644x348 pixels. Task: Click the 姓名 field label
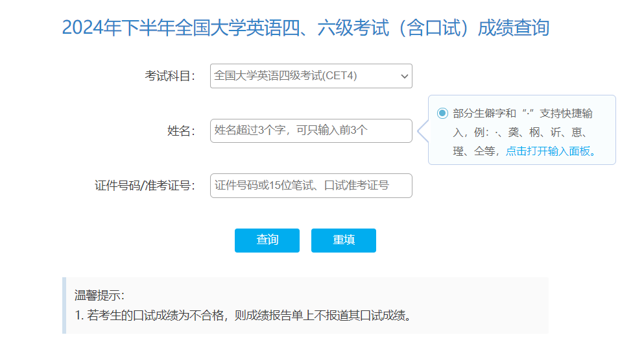click(x=181, y=131)
